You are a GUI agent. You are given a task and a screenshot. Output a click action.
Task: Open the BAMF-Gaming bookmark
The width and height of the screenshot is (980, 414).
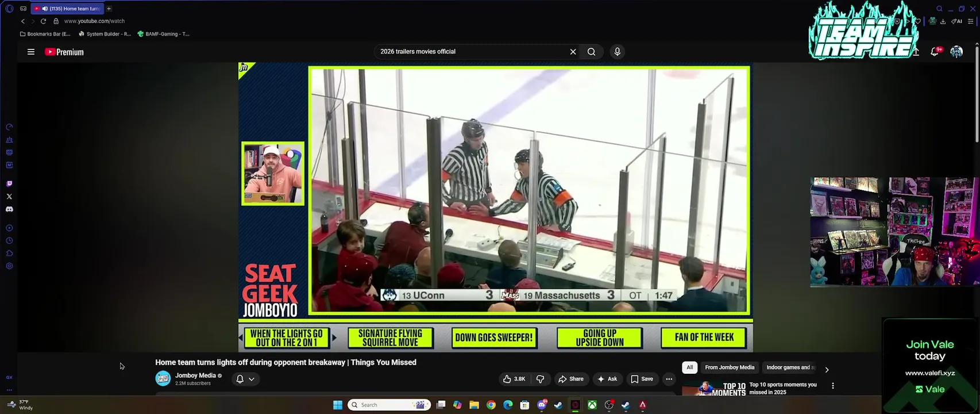click(x=164, y=34)
